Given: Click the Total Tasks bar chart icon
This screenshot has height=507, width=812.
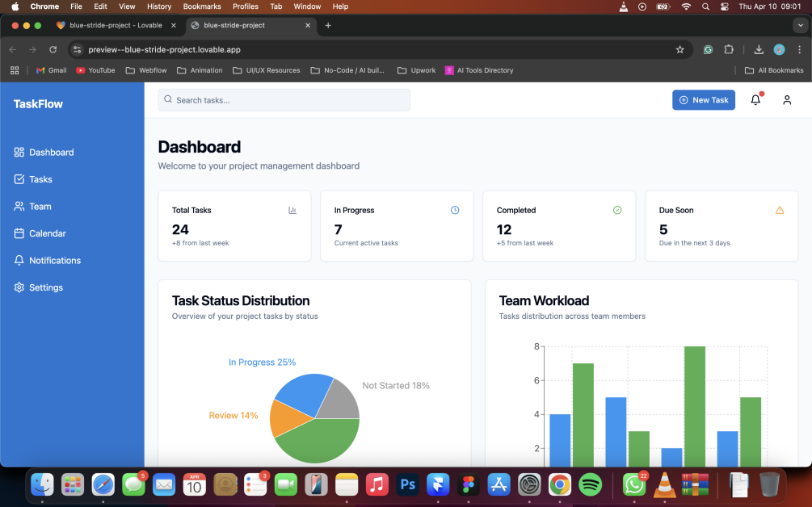Looking at the screenshot, I should click(x=292, y=210).
